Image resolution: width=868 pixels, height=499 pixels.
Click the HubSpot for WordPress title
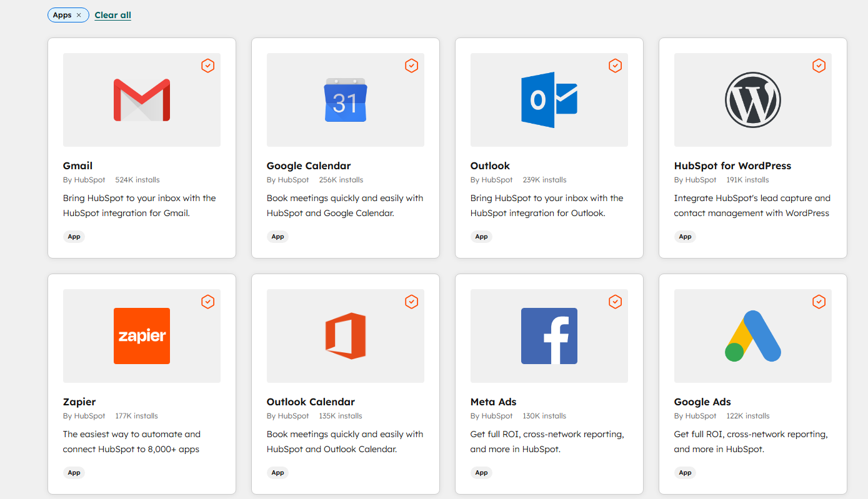click(732, 166)
